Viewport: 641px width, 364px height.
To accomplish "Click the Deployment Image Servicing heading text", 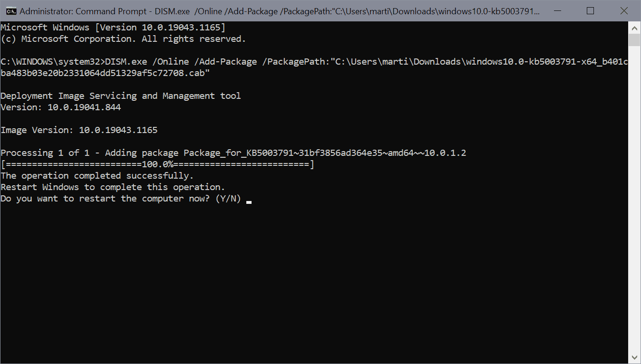I will click(x=121, y=96).
